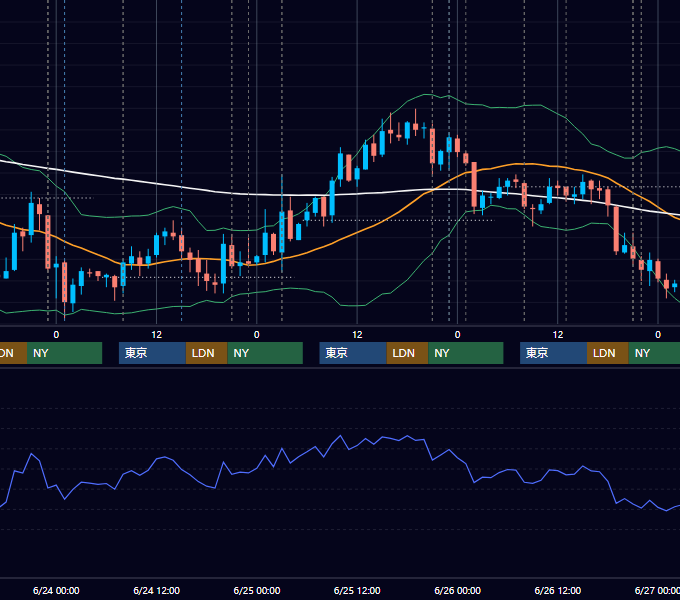Click the LDN block following the last 東京 block

pyautogui.click(x=608, y=353)
